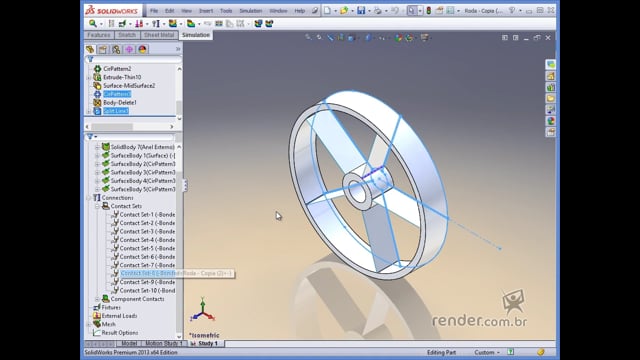Open the ConfigurationManager tab icon
The image size is (640, 360).
tap(116, 49)
